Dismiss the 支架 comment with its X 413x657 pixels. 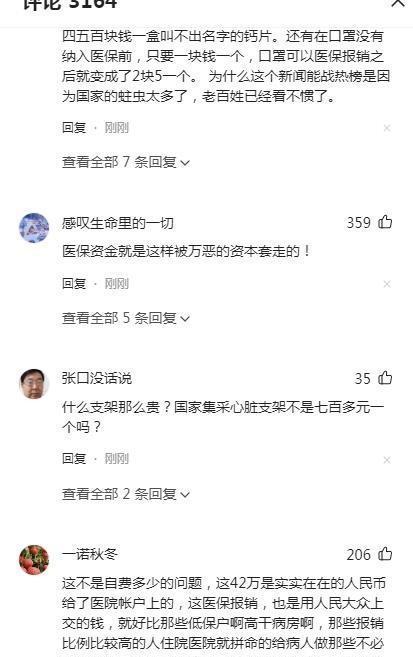pyautogui.click(x=387, y=460)
